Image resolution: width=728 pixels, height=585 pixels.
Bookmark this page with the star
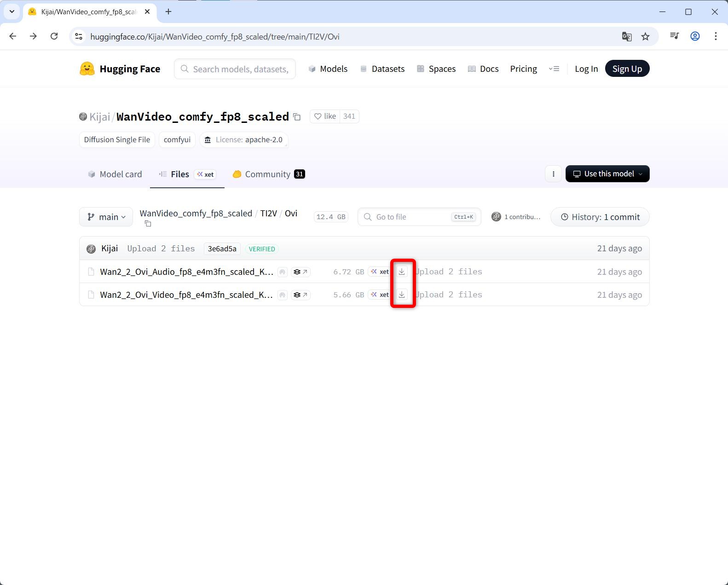tap(645, 36)
